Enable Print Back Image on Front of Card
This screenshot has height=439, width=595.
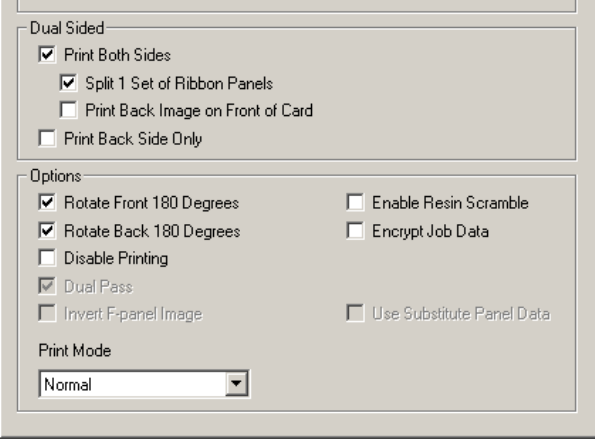68,110
